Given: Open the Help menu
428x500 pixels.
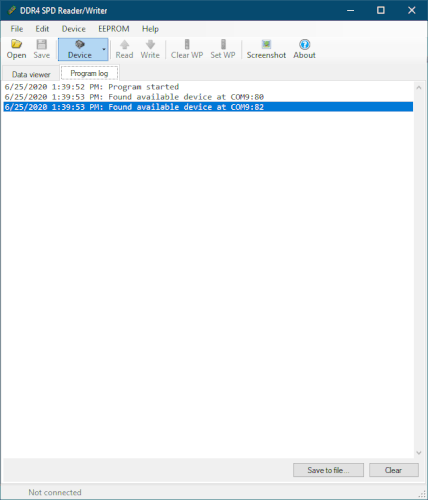Looking at the screenshot, I should pos(150,29).
